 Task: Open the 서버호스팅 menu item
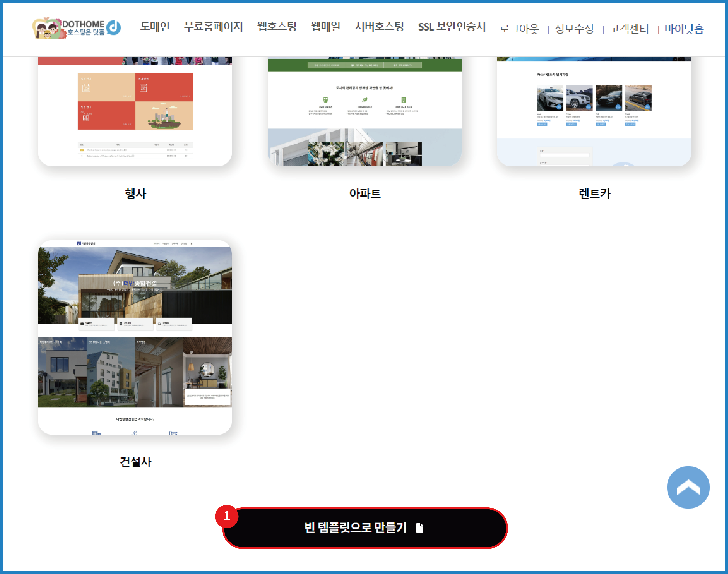(380, 28)
